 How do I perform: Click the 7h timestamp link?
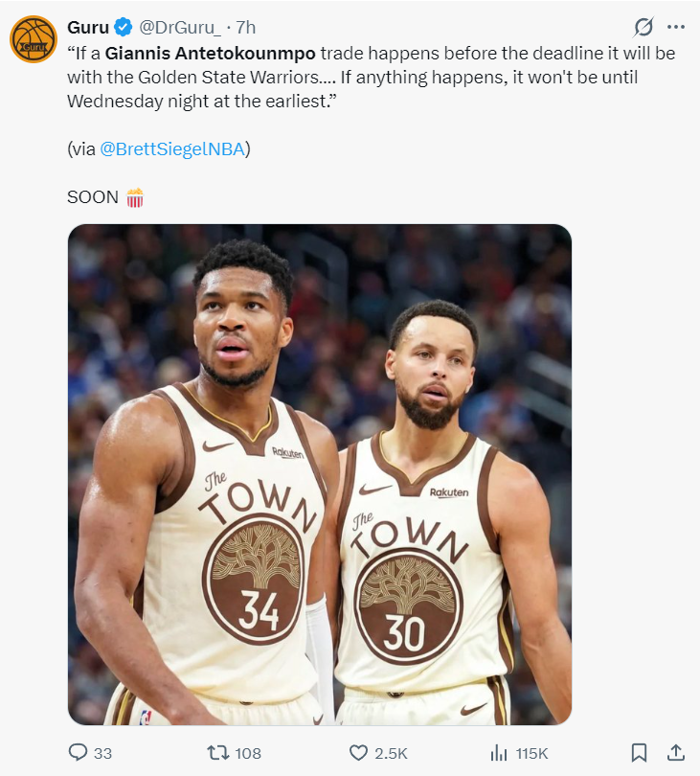point(246,27)
